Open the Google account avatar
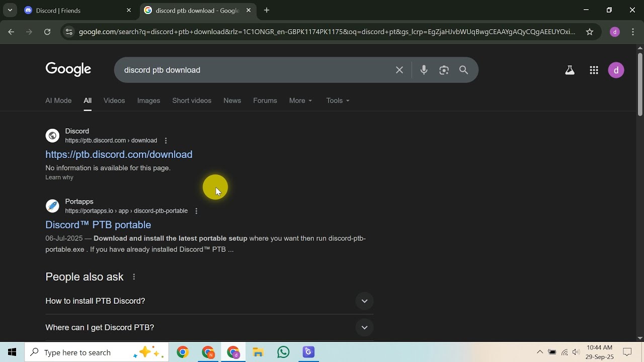Image resolution: width=644 pixels, height=362 pixels. point(616,70)
